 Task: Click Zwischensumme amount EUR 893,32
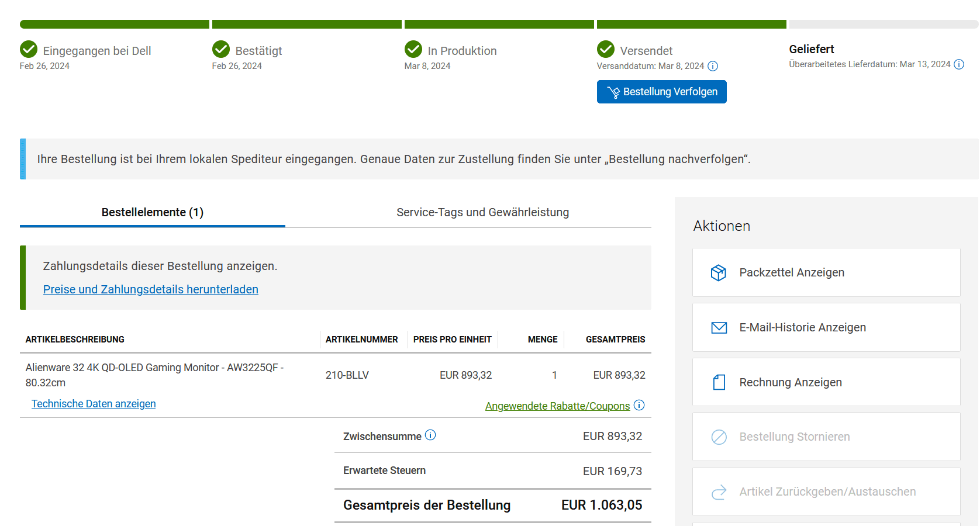pyautogui.click(x=612, y=436)
